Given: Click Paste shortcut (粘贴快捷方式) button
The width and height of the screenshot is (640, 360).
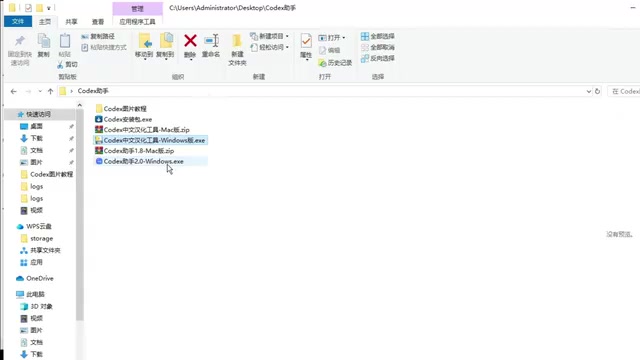Looking at the screenshot, I should pos(104,47).
